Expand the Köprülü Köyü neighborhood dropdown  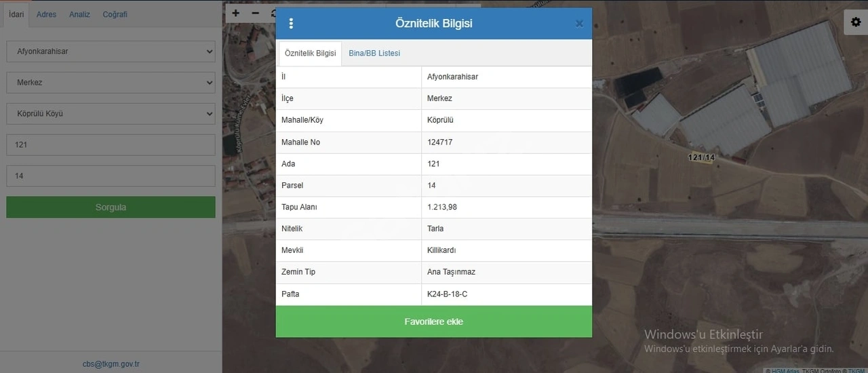111,114
